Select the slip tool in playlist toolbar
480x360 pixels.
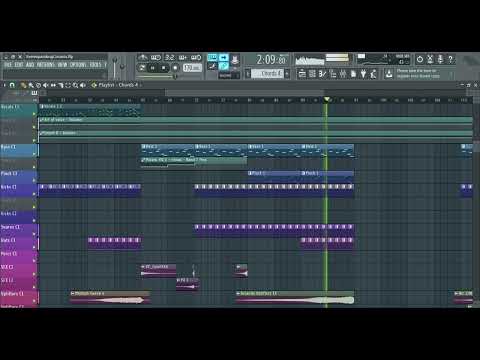tap(53, 85)
